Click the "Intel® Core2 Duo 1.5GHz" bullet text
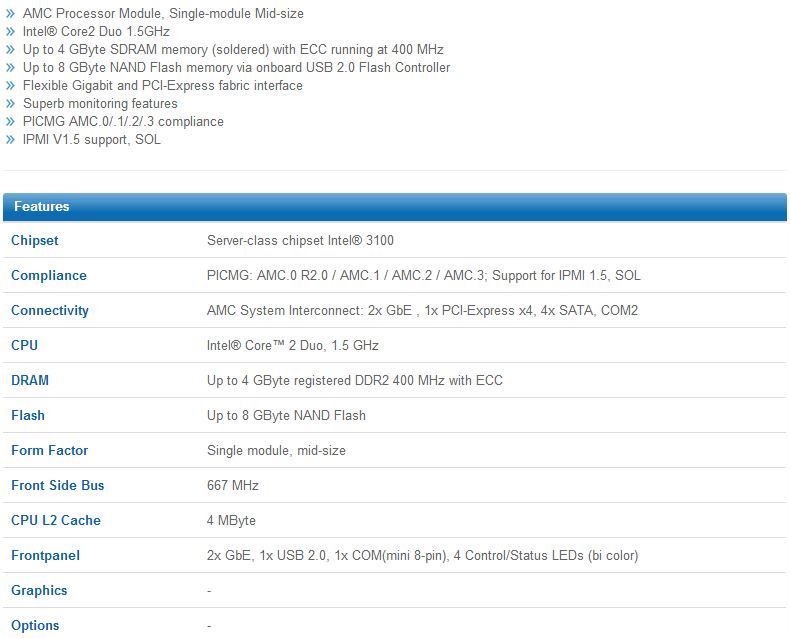This screenshot has height=638, width=791. pos(96,31)
